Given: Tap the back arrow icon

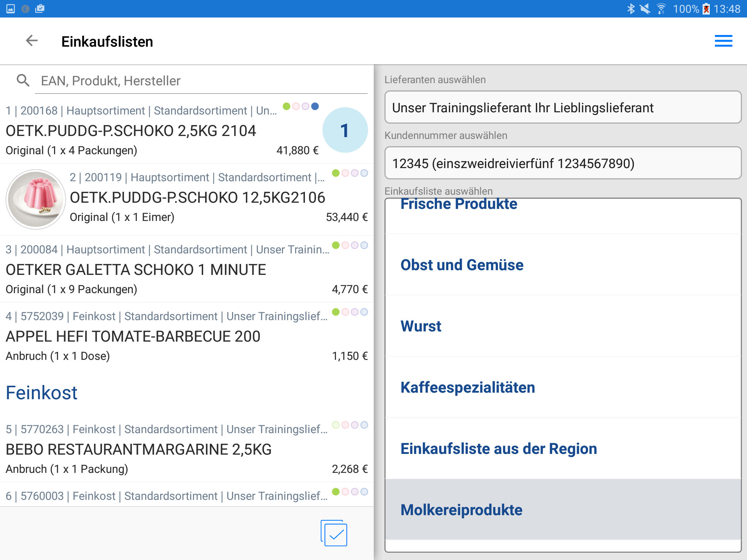Looking at the screenshot, I should click(x=32, y=41).
